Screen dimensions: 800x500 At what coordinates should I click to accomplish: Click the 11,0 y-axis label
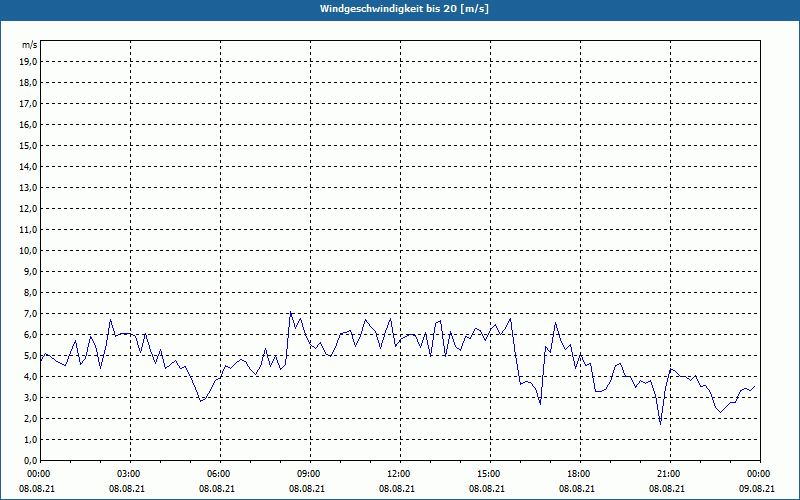click(28, 230)
